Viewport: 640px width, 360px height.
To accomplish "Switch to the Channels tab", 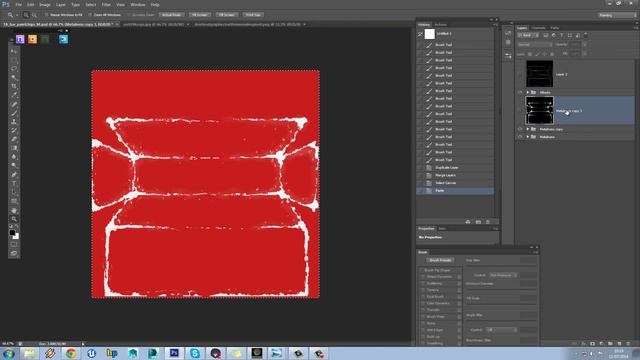I will 538,28.
